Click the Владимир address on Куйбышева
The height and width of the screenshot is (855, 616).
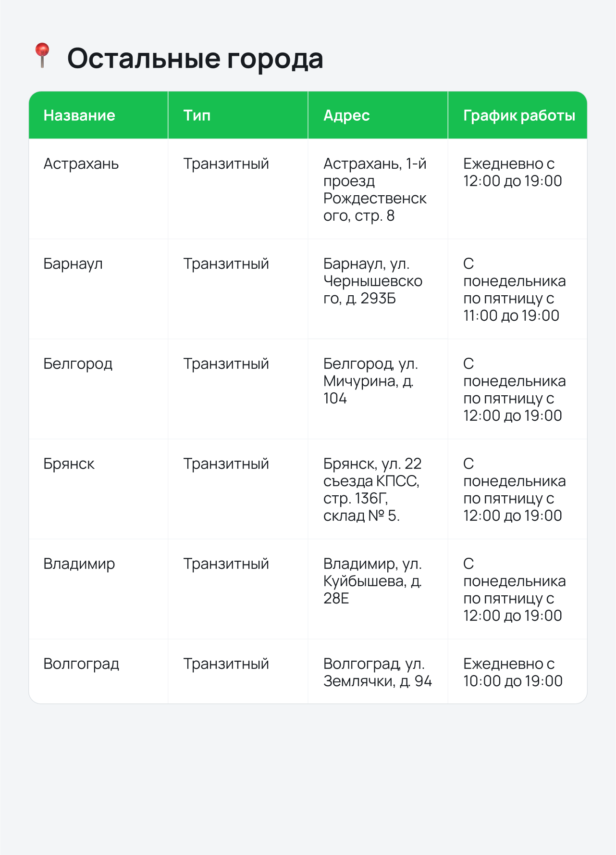click(x=372, y=581)
